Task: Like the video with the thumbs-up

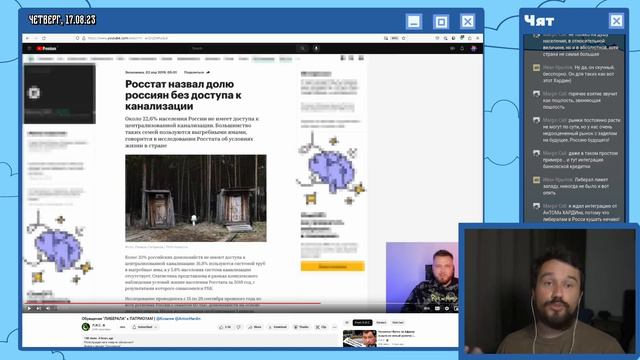Action: coord(225,327)
